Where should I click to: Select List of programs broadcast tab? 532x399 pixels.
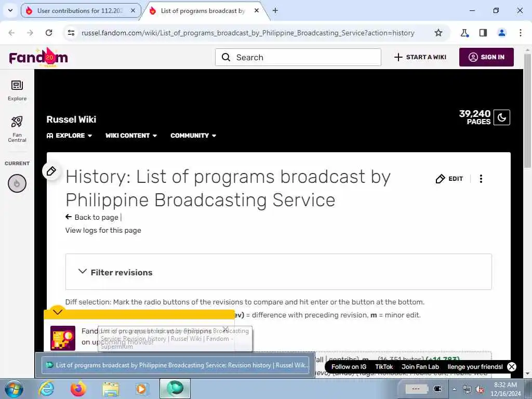(204, 10)
